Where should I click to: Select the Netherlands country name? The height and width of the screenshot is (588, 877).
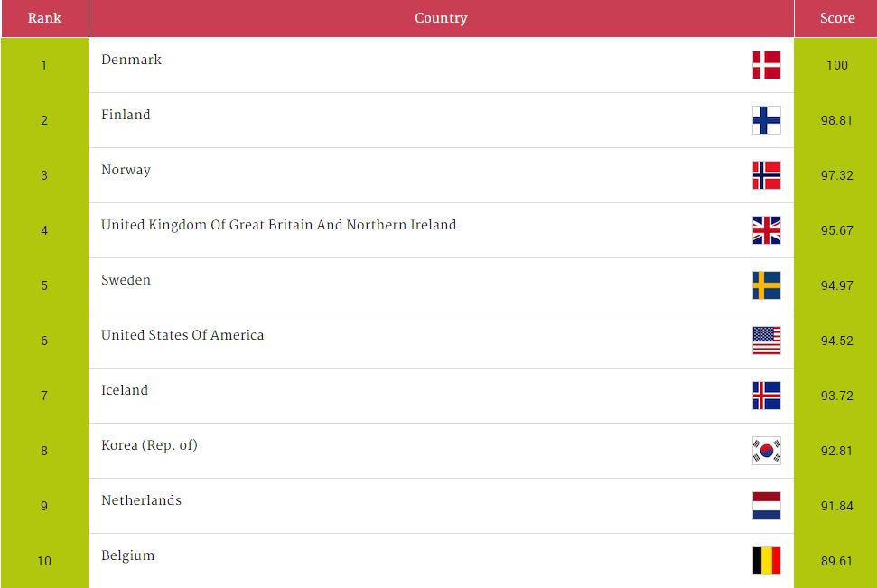coord(141,500)
